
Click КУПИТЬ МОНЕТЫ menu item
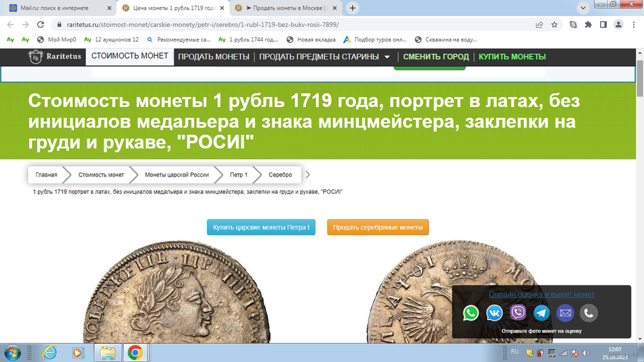pyautogui.click(x=512, y=57)
